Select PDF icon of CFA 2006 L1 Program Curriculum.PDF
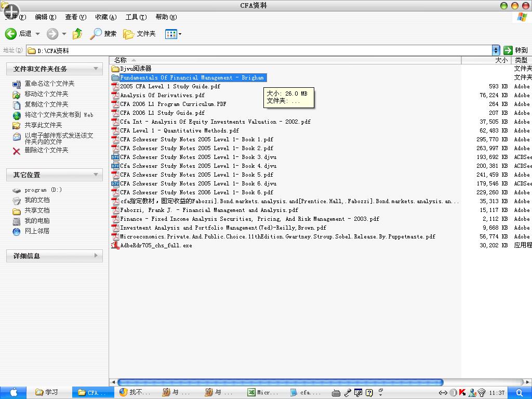The width and height of the screenshot is (532, 399). (115, 104)
